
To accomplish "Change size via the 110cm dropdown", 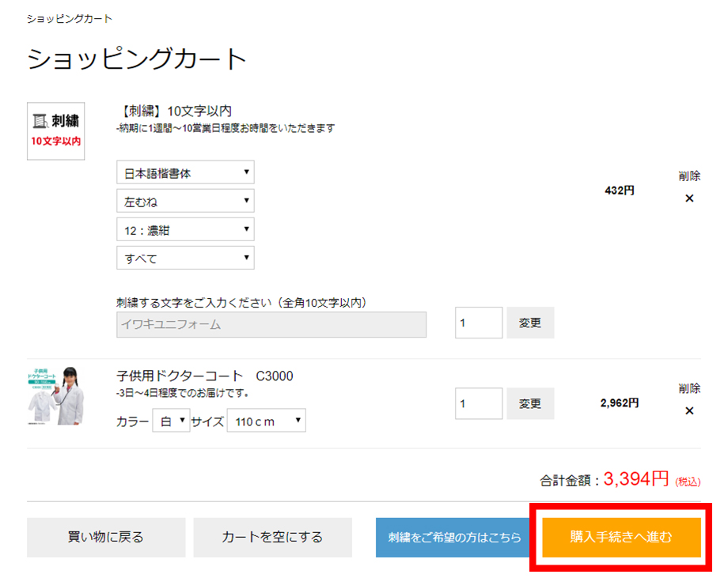I will [266, 421].
